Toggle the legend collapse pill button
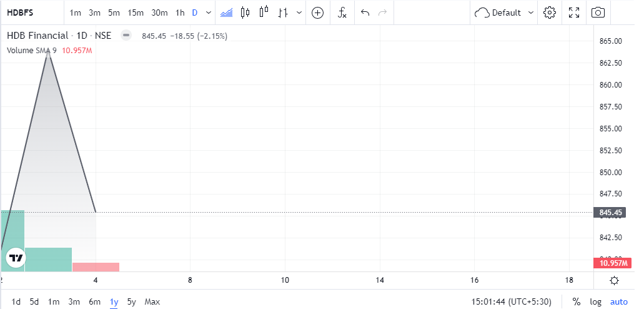Image resolution: width=644 pixels, height=309 pixels. [126, 36]
